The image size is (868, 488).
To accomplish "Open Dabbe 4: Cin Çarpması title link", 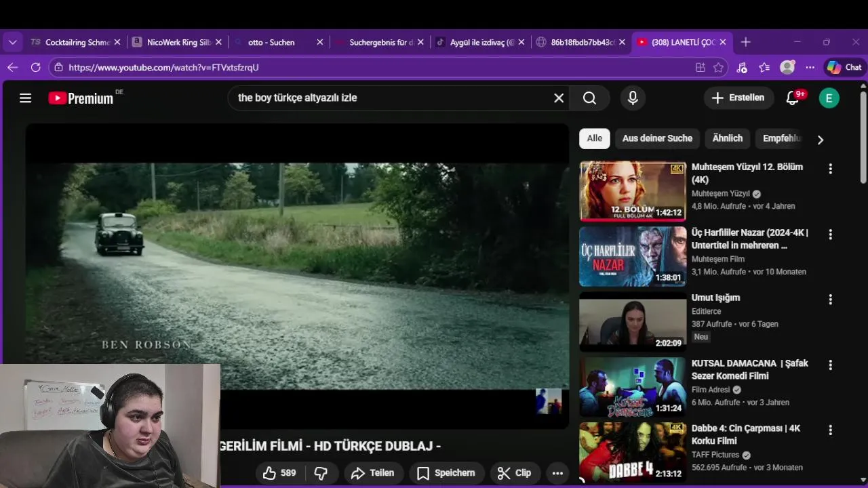I will click(746, 435).
